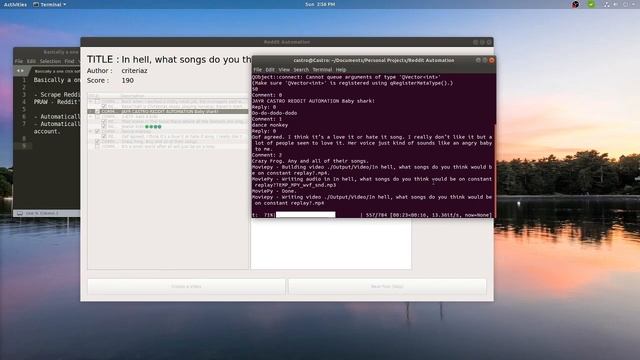Open the File menu in the terminal window

tap(258, 70)
